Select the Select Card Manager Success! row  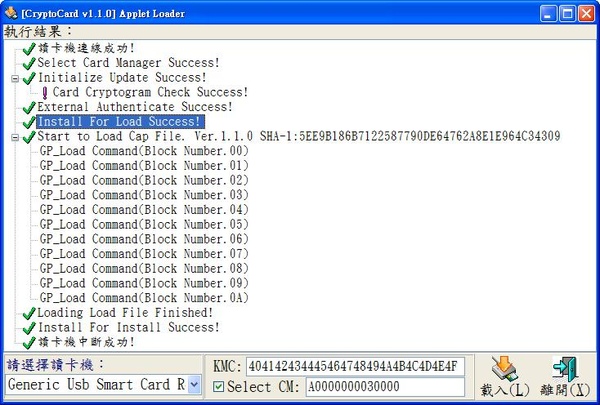pos(128,63)
